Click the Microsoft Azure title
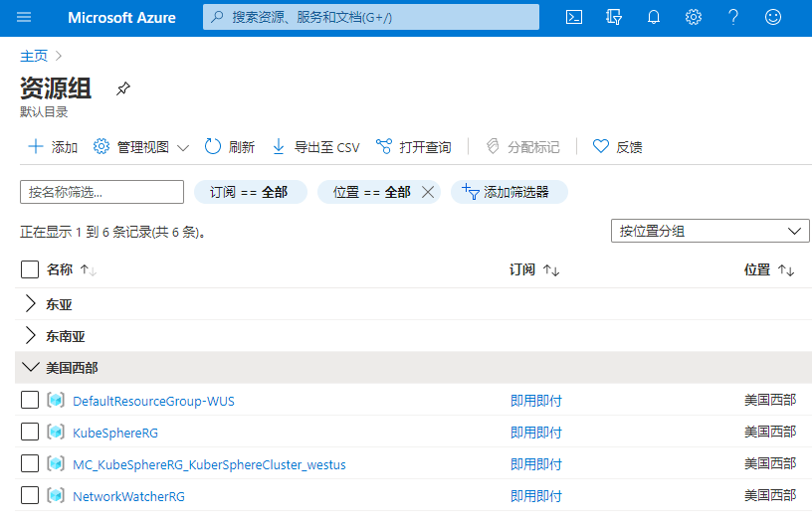The height and width of the screenshot is (525, 812). 121,18
